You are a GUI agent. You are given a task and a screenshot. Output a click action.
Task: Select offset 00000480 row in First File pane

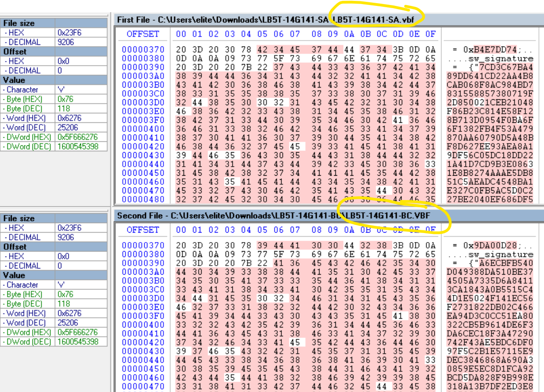coord(143,199)
